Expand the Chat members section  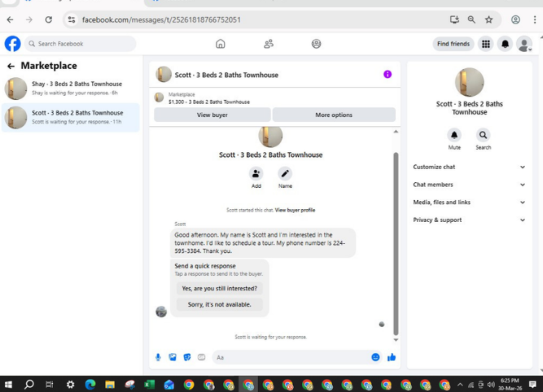coord(469,185)
